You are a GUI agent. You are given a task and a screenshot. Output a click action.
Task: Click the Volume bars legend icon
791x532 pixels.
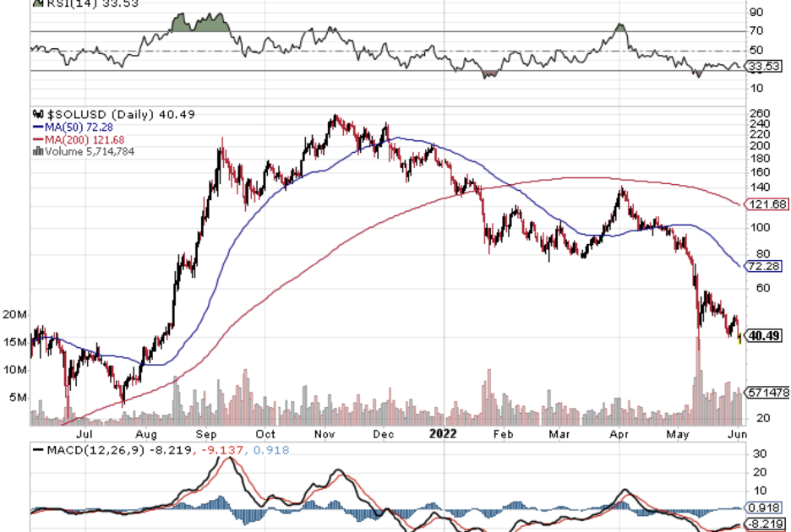pos(36,152)
